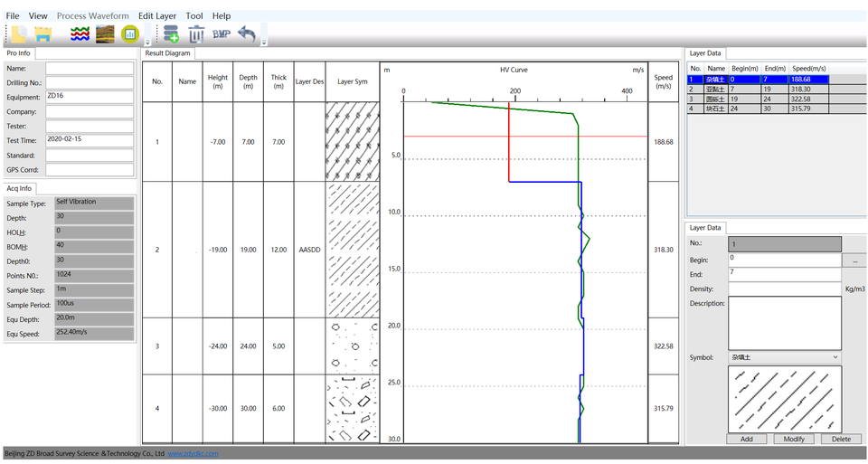Click the Delete button in Layer Data

[840, 439]
